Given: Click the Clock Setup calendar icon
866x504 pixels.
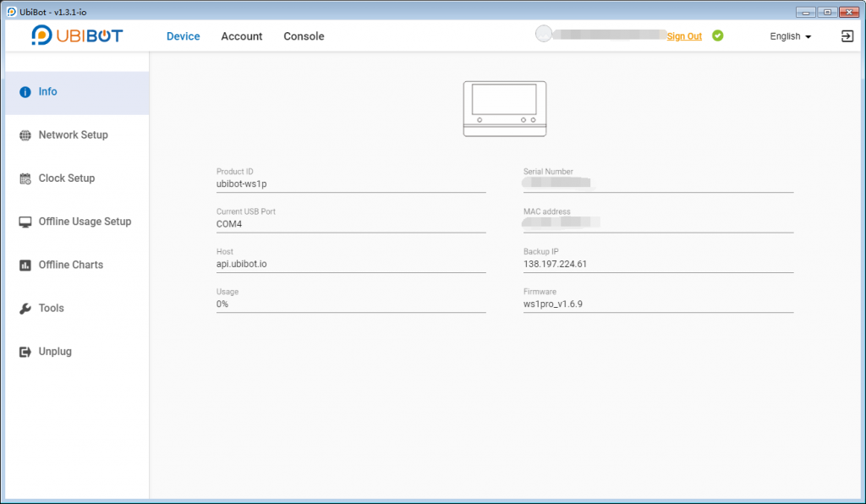Looking at the screenshot, I should coord(25,178).
